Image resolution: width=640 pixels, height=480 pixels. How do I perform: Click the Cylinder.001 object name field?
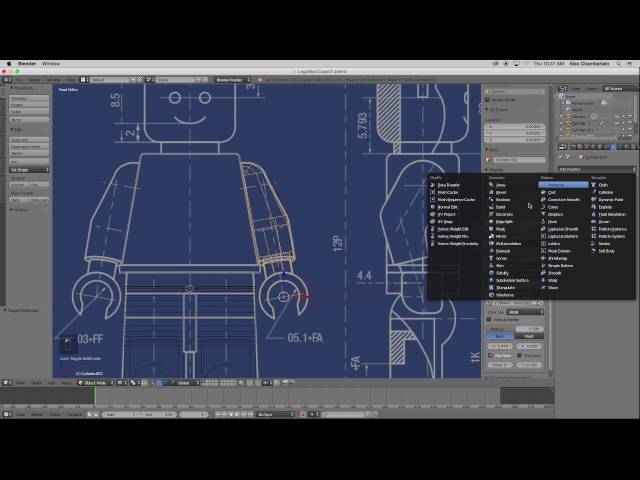point(519,160)
